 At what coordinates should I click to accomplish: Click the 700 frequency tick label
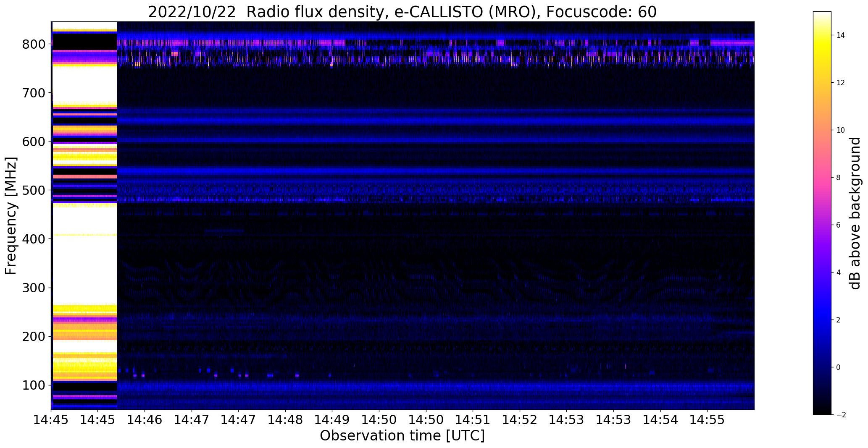[34, 93]
